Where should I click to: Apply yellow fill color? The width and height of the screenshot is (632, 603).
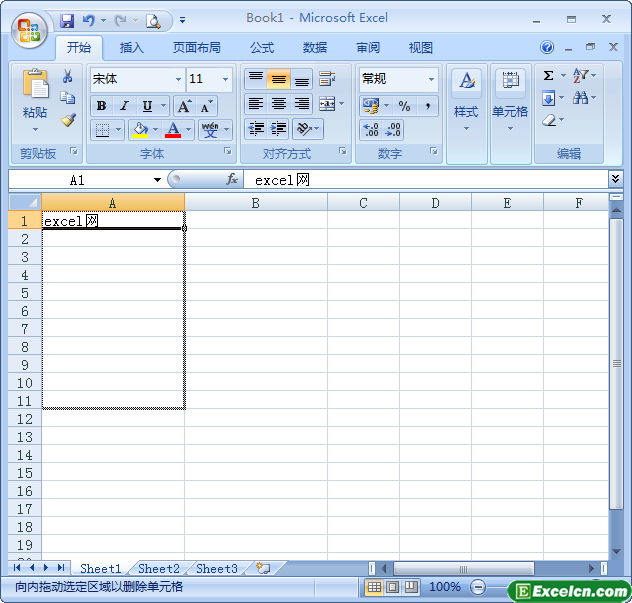pyautogui.click(x=140, y=130)
